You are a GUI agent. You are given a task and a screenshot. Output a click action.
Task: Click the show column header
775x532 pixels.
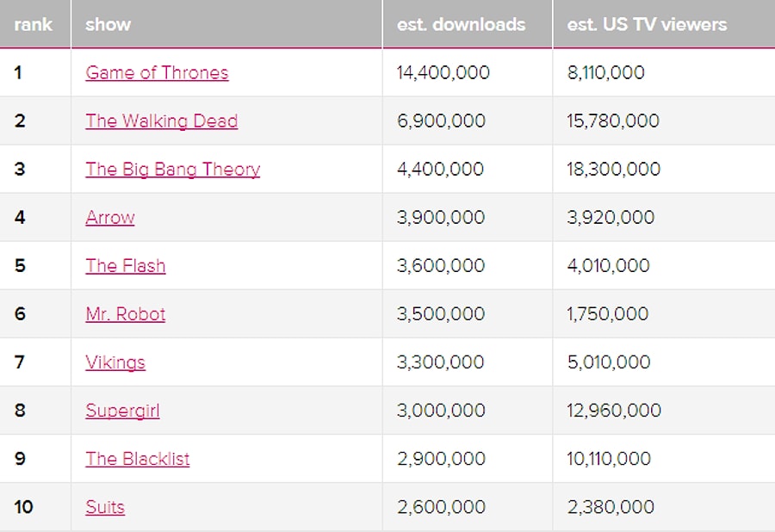[108, 24]
